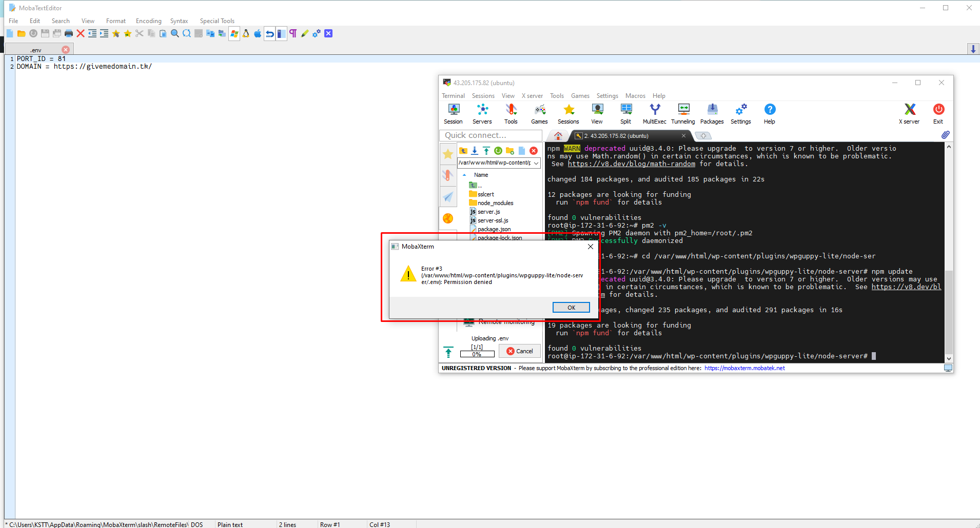Image resolution: width=980 pixels, height=528 pixels.
Task: Click the magnifier Search icon in editor toolbar
Action: (175, 34)
